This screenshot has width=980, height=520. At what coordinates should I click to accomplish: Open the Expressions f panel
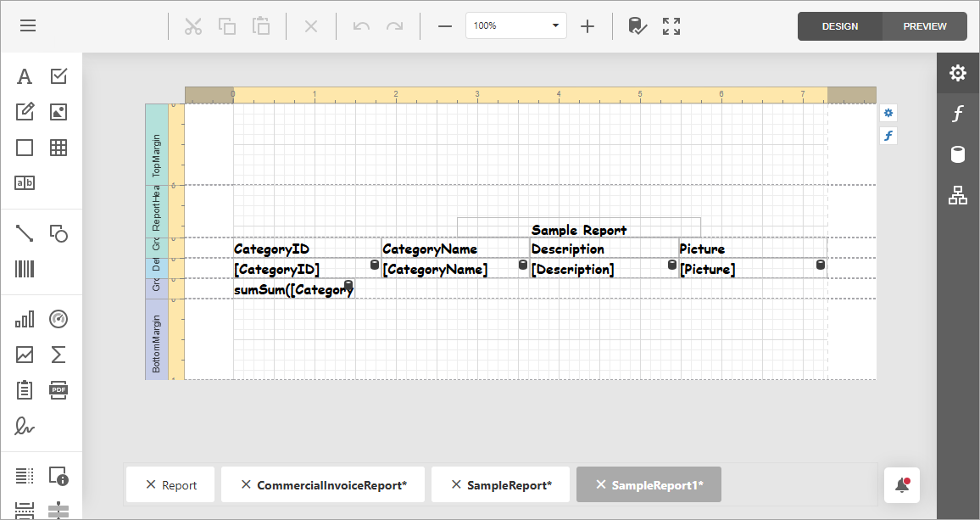(957, 114)
